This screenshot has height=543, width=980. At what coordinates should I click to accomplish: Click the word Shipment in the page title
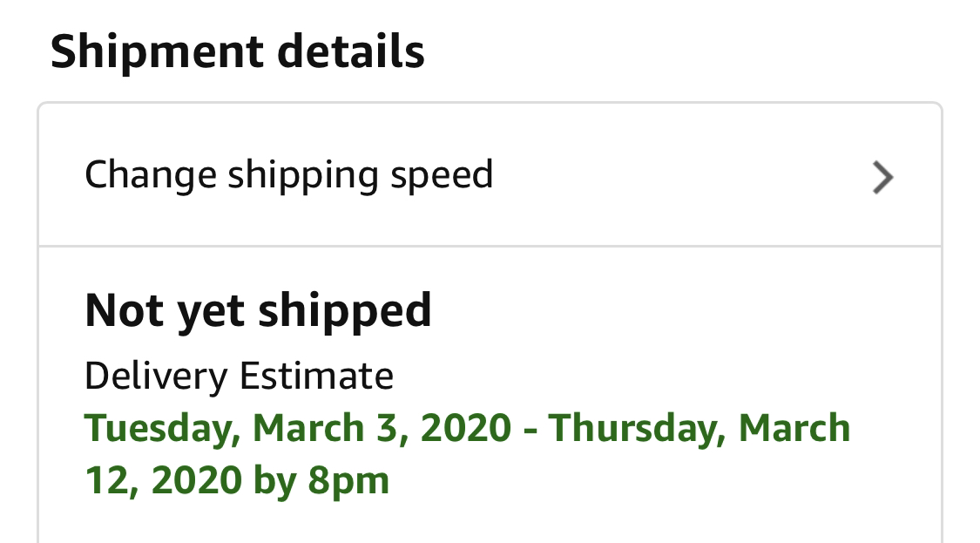(x=157, y=51)
